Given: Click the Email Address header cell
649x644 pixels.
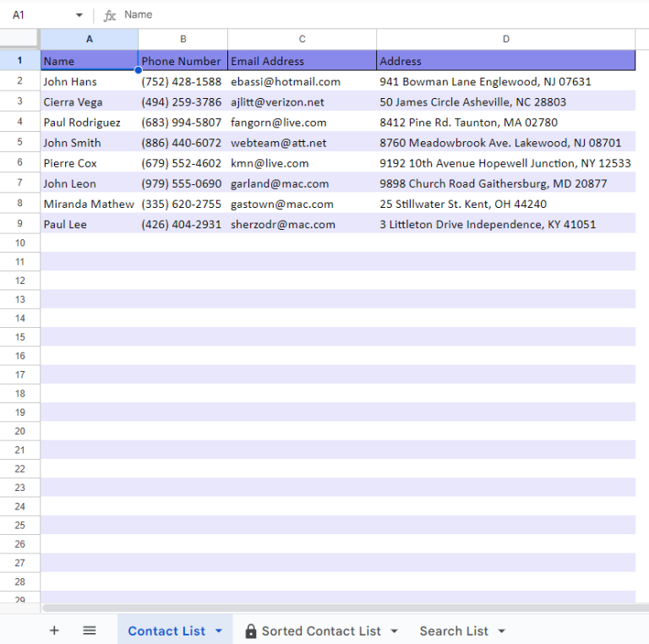Looking at the screenshot, I should click(x=303, y=60).
